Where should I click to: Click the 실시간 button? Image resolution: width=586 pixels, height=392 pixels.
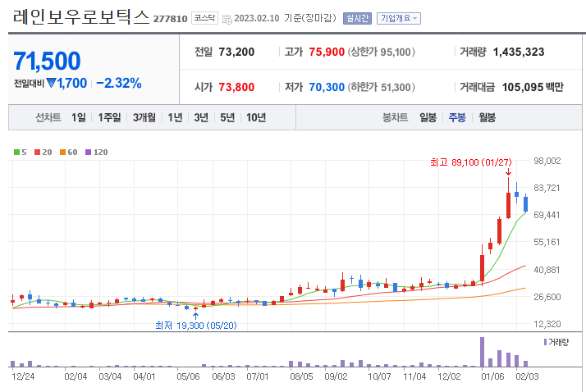coord(357,18)
